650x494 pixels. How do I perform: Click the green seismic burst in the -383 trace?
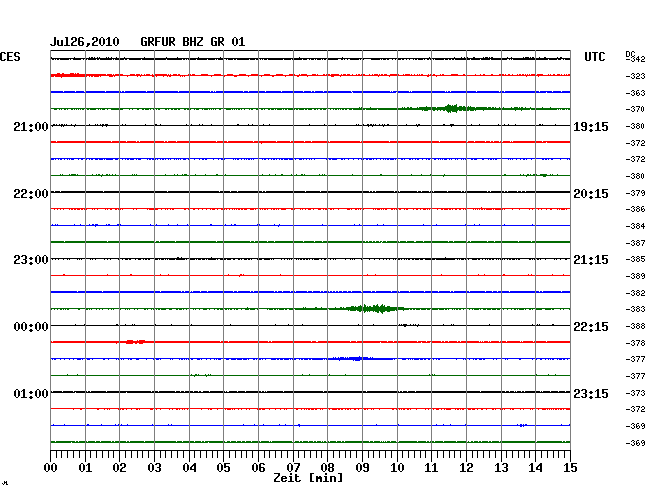(x=375, y=309)
